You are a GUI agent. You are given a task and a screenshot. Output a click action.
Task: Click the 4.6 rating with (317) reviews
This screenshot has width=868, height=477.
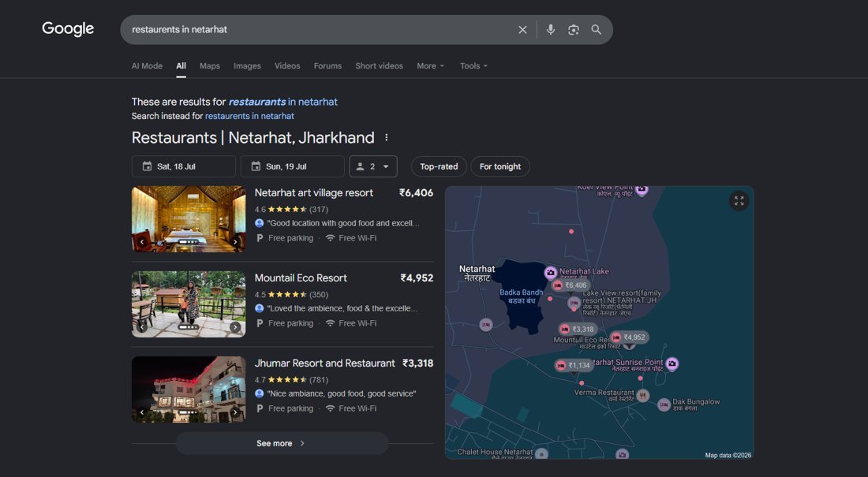tap(291, 210)
